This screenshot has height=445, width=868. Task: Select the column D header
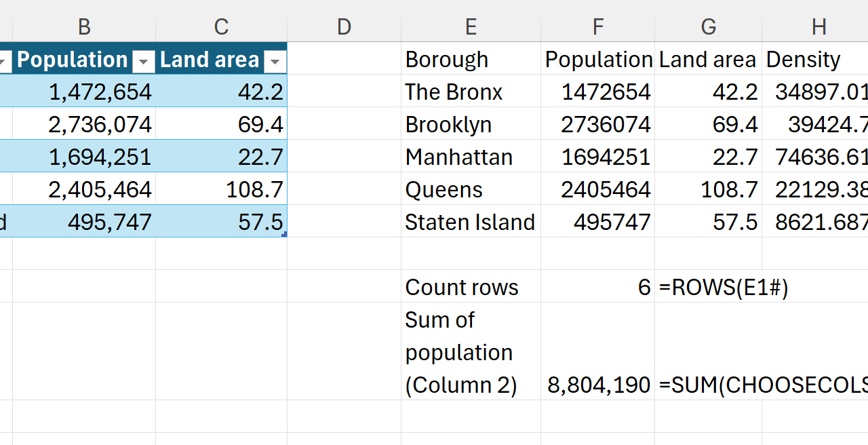click(x=344, y=27)
